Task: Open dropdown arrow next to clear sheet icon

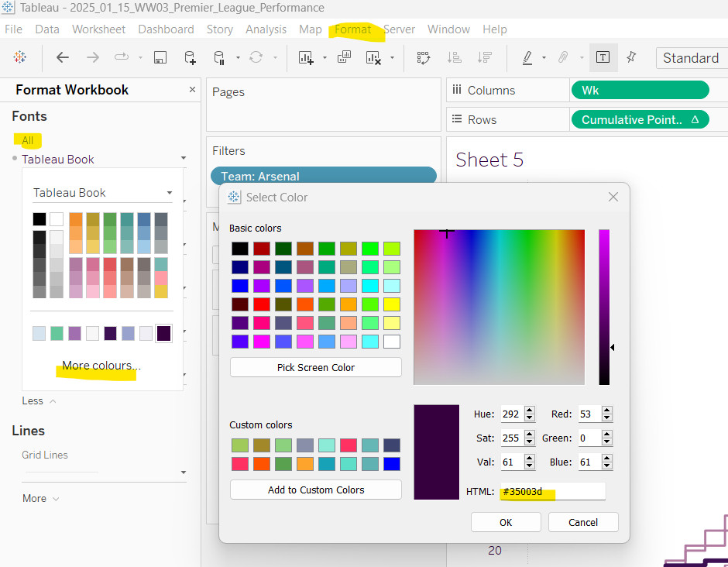Action: click(393, 58)
